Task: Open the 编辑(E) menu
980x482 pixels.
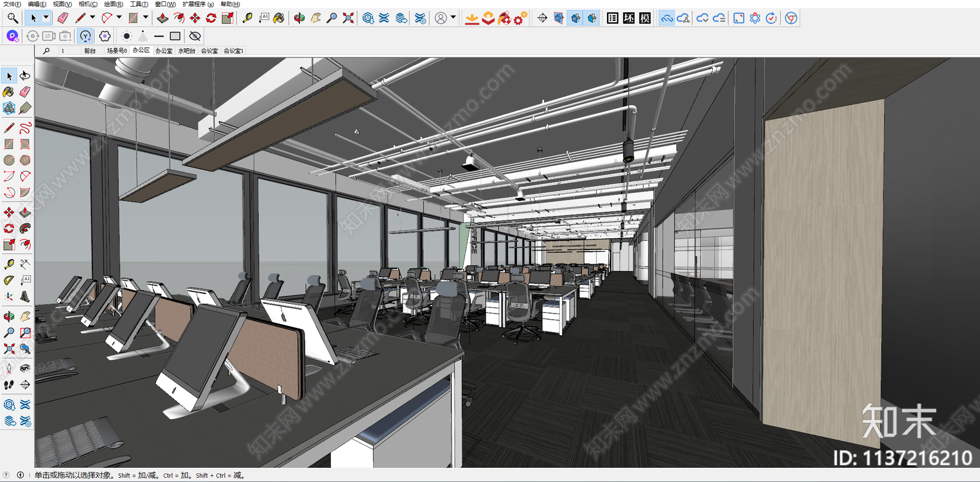Action: pos(37,4)
